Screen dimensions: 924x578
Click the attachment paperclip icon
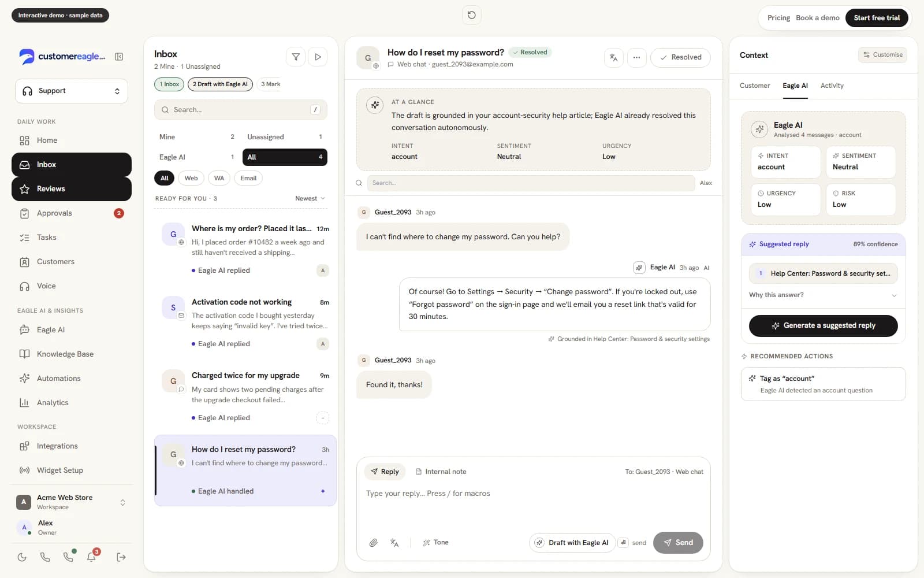pos(374,543)
